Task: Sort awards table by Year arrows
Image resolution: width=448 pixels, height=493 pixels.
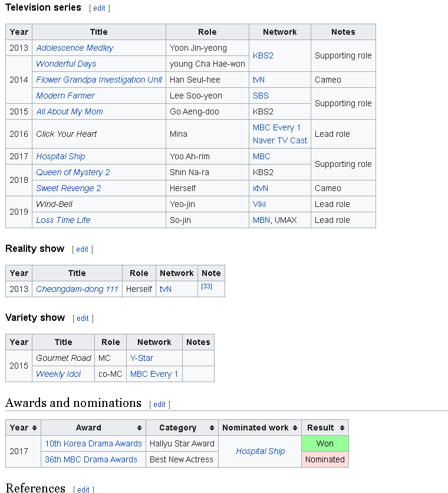Action: pos(35,428)
